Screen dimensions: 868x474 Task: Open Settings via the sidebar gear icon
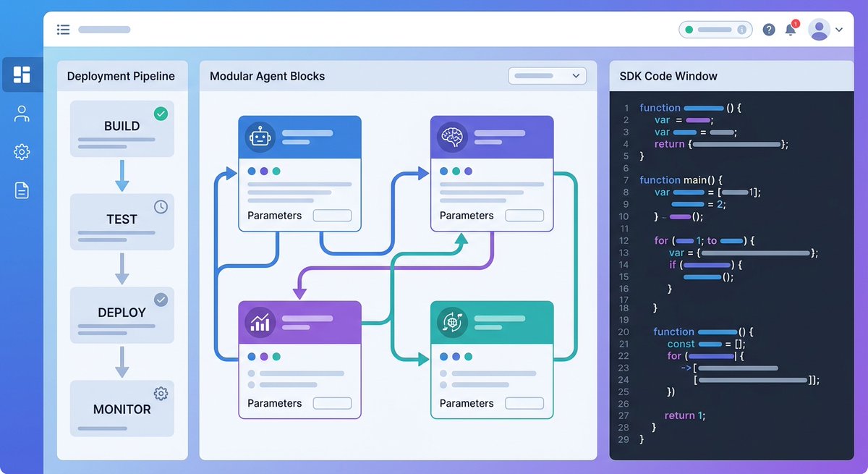pyautogui.click(x=22, y=151)
